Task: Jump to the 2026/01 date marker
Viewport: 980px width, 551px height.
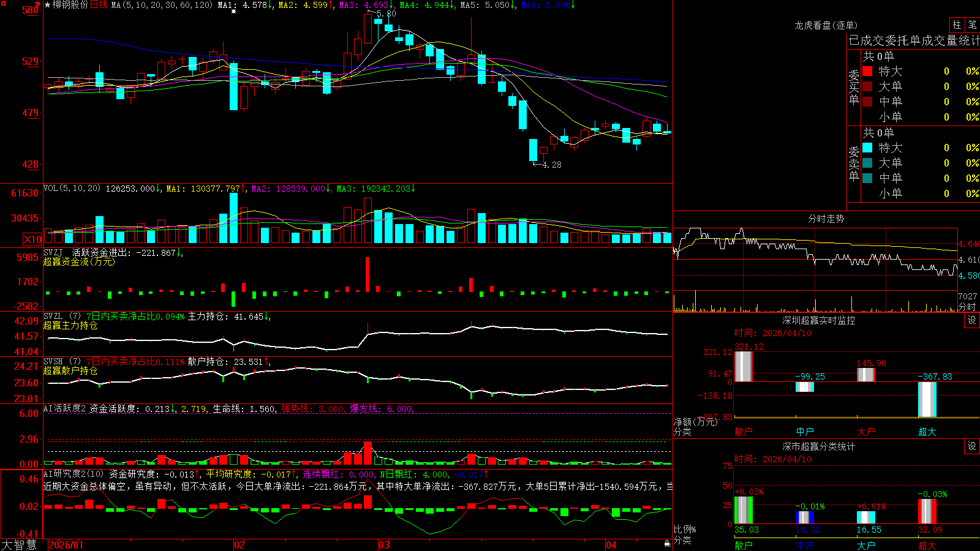Action: click(x=66, y=545)
